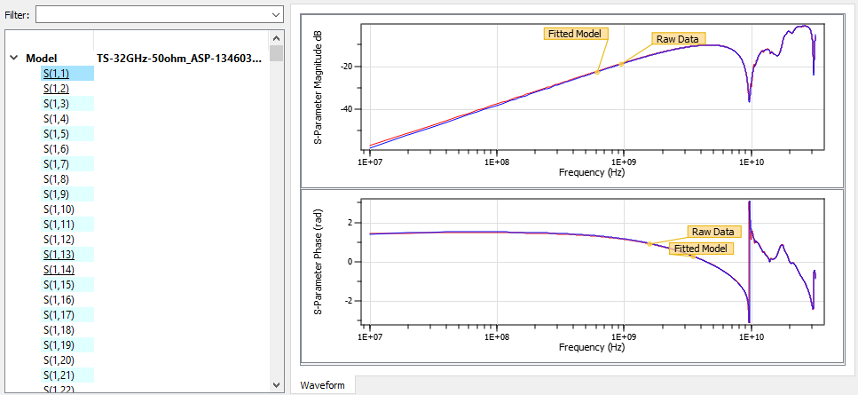This screenshot has height=396, width=858.
Task: Click the Raw Data label on phase plot
Action: coord(714,231)
